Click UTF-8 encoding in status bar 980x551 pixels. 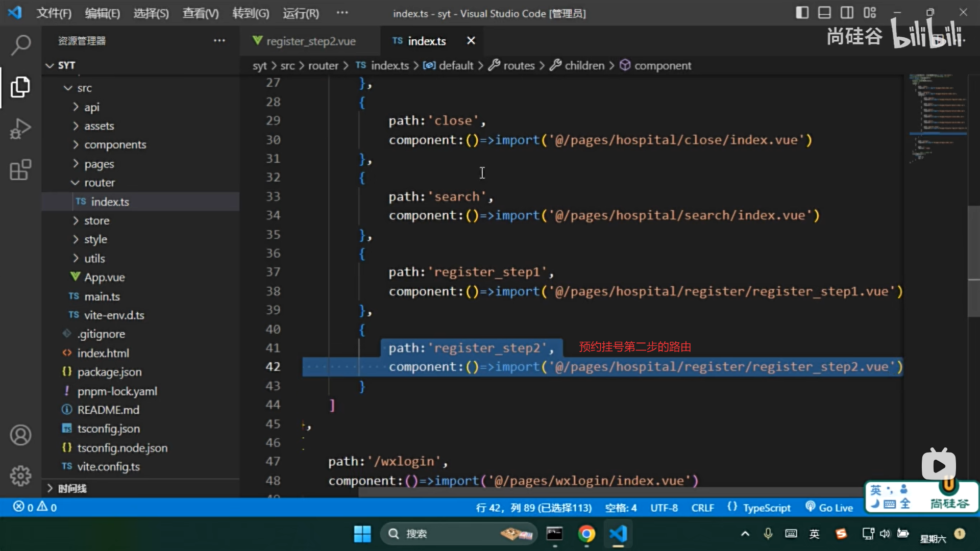click(x=664, y=508)
